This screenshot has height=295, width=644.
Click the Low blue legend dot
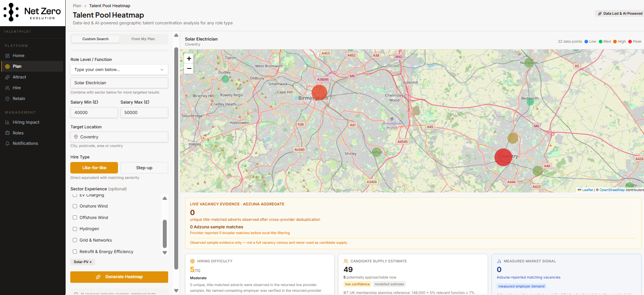click(586, 42)
